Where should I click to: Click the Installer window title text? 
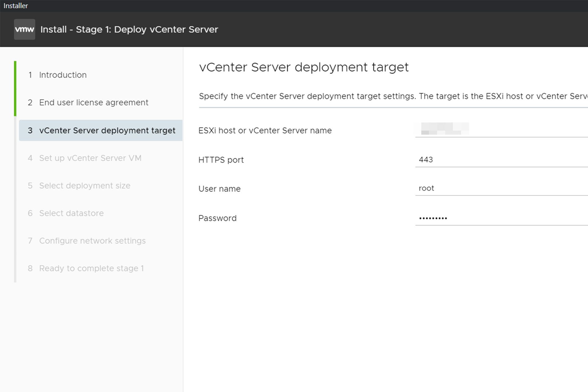pyautogui.click(x=16, y=6)
